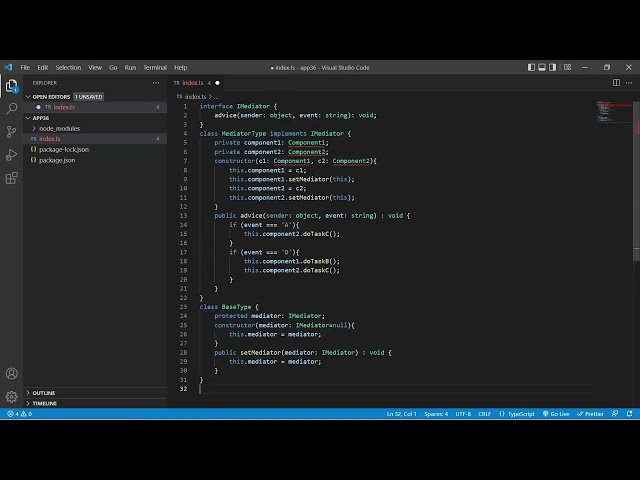Click the code minimap
The image size is (640, 480).
tap(613, 112)
